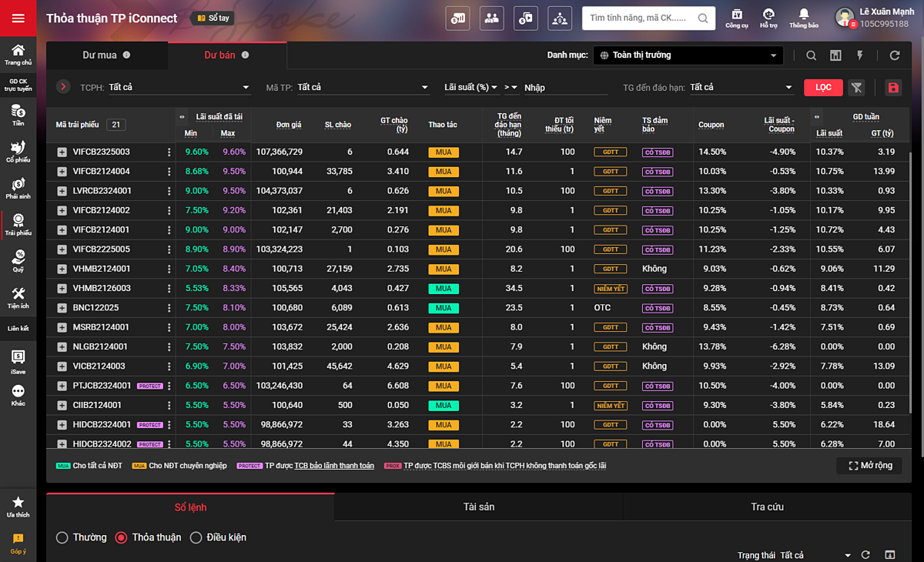
Task: Open the hamburger main menu
Action: pos(18,18)
